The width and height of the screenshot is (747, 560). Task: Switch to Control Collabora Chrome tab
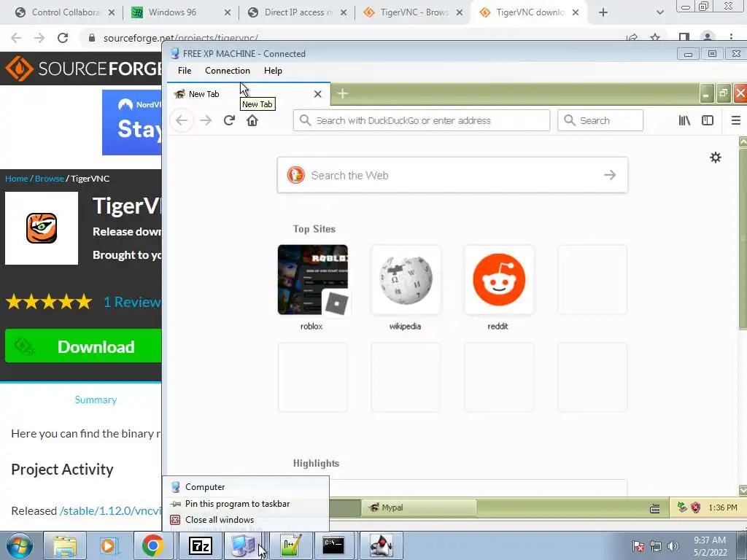pos(65,12)
